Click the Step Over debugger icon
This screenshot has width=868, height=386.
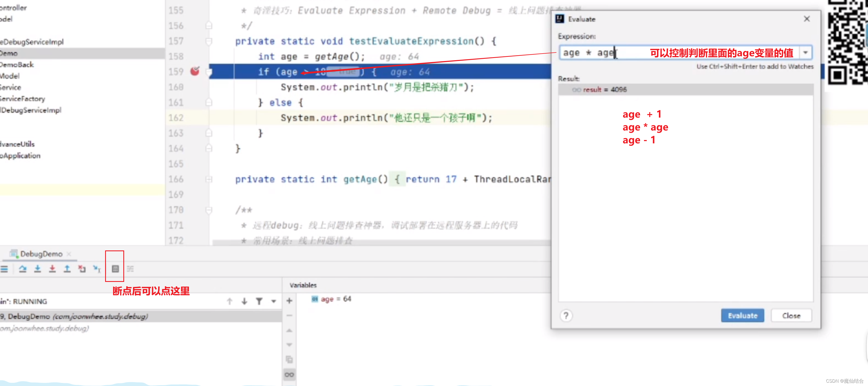23,269
